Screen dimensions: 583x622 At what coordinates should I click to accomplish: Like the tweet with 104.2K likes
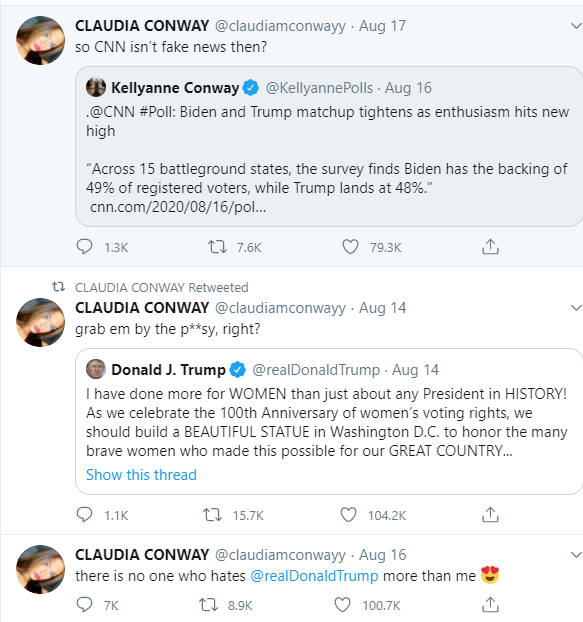tap(349, 515)
